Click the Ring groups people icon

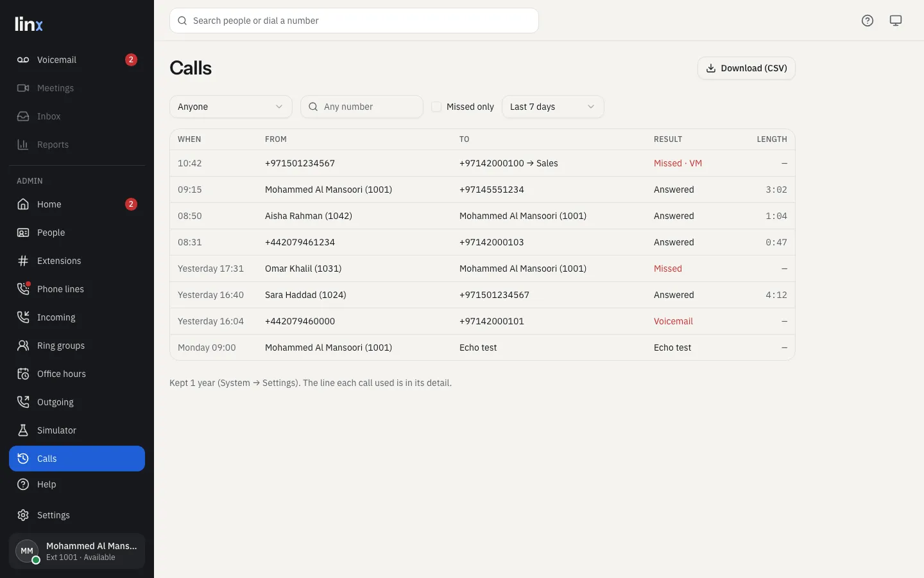coord(23,346)
